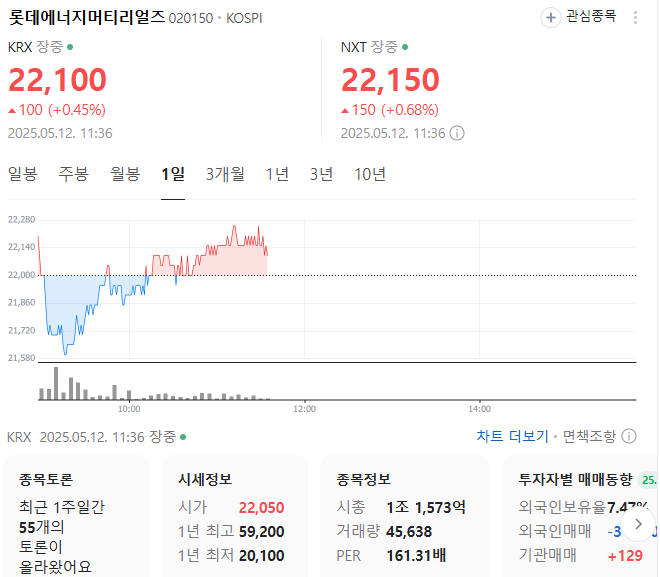Screen dimensions: 660x577
Task: Click the PER value 161.31배
Action: [416, 556]
